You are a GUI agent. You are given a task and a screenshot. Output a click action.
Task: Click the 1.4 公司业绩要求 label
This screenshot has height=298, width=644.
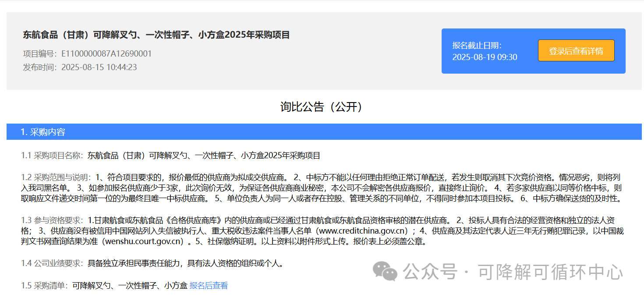tap(52, 263)
